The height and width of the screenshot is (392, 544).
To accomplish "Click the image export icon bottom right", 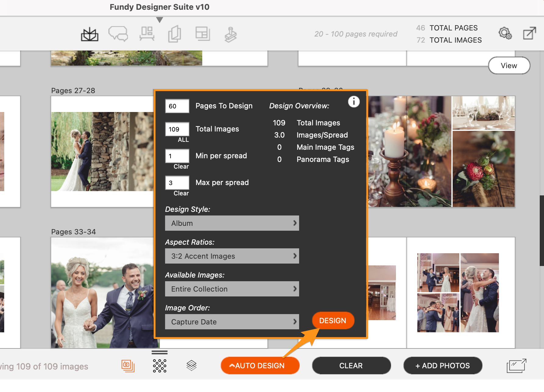I will tap(516, 366).
